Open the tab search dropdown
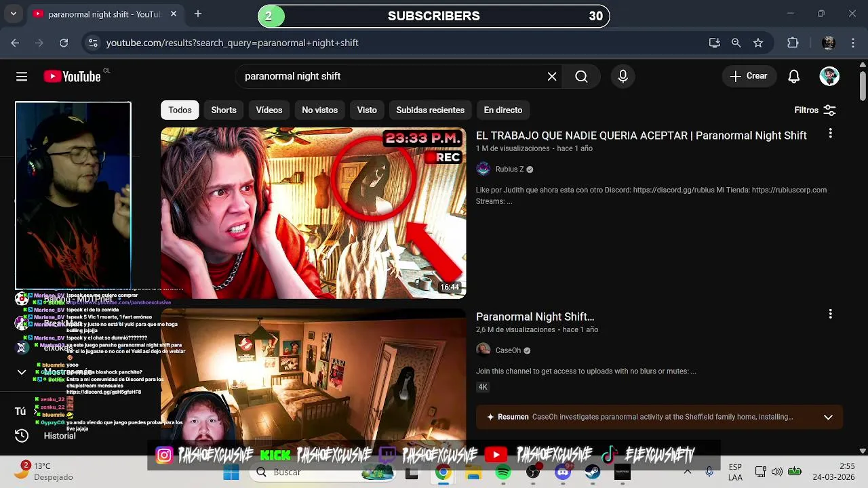The height and width of the screenshot is (488, 868). [14, 14]
